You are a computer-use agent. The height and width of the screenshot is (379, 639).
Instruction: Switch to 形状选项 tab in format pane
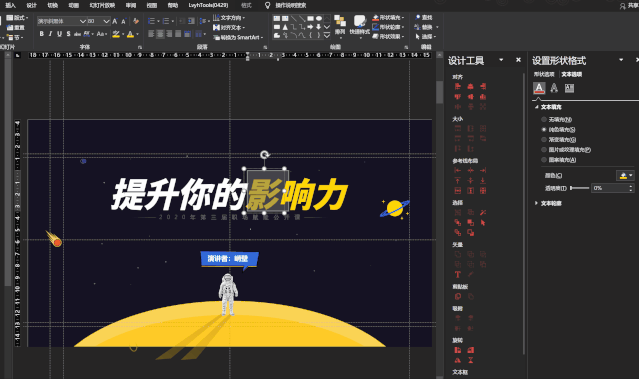click(x=544, y=74)
